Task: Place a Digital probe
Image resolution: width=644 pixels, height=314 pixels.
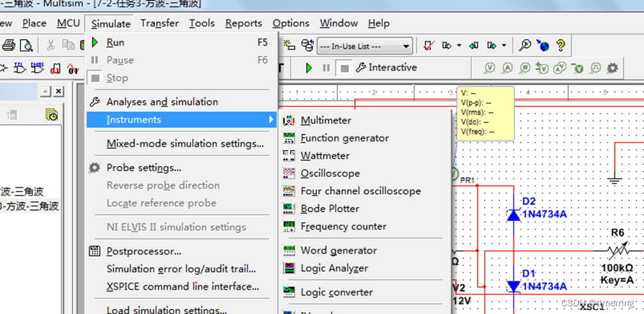Action: pyautogui.click(x=595, y=68)
